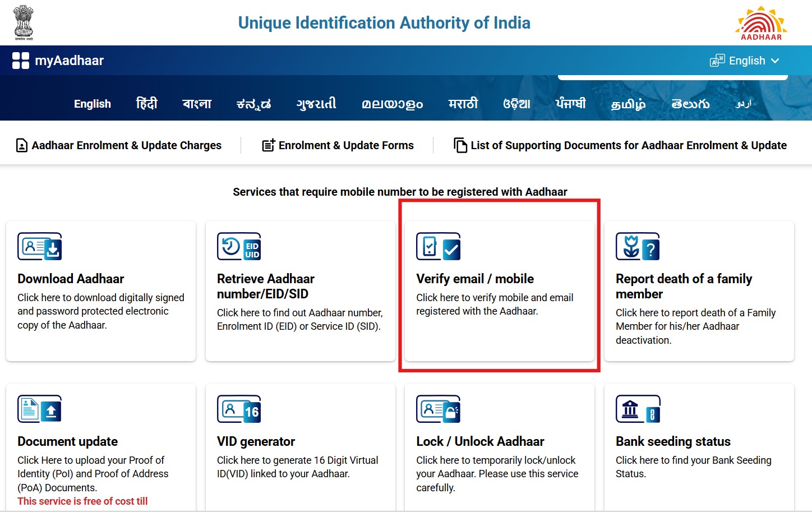The height and width of the screenshot is (512, 812).
Task: Select the தமிழ் language tab
Action: coord(628,103)
